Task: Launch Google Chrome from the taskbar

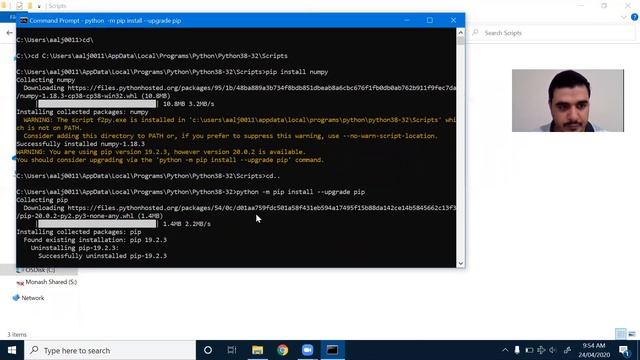Action: pos(282,350)
